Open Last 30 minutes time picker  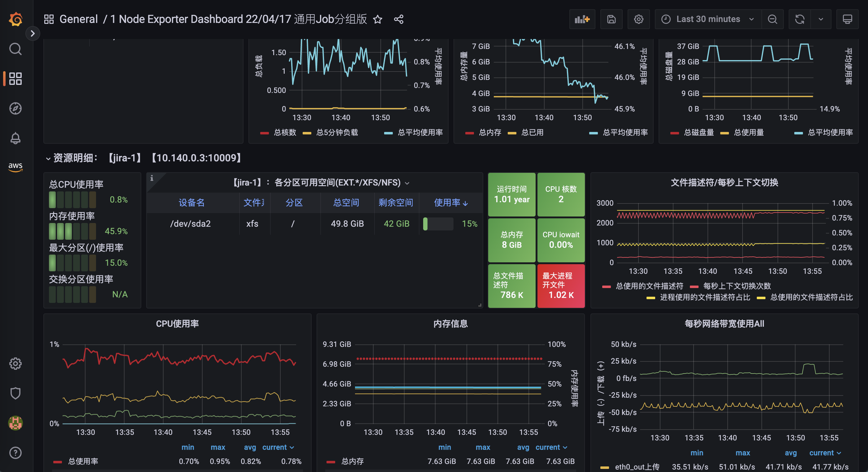[708, 19]
